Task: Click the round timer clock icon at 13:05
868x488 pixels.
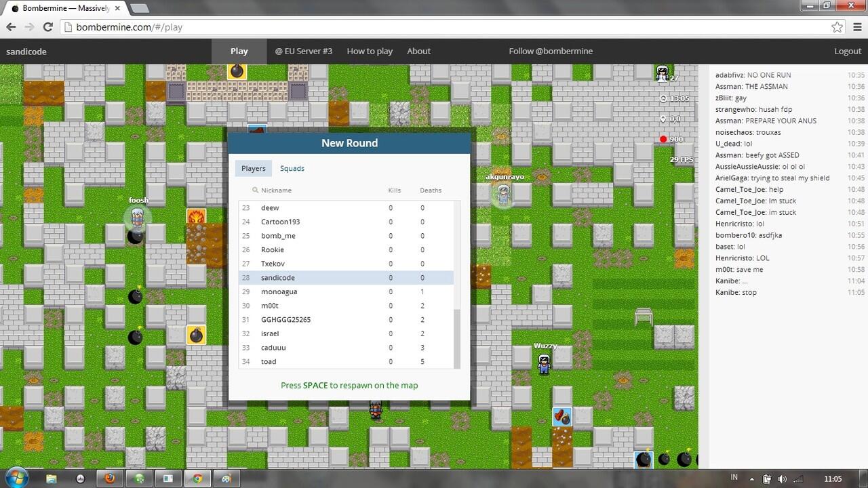Action: pos(664,99)
